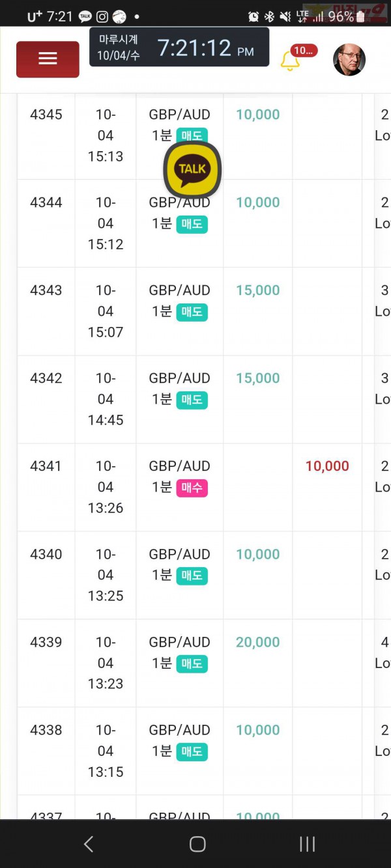Tap the yellow notification bell icon
The width and height of the screenshot is (391, 868).
pos(290,61)
